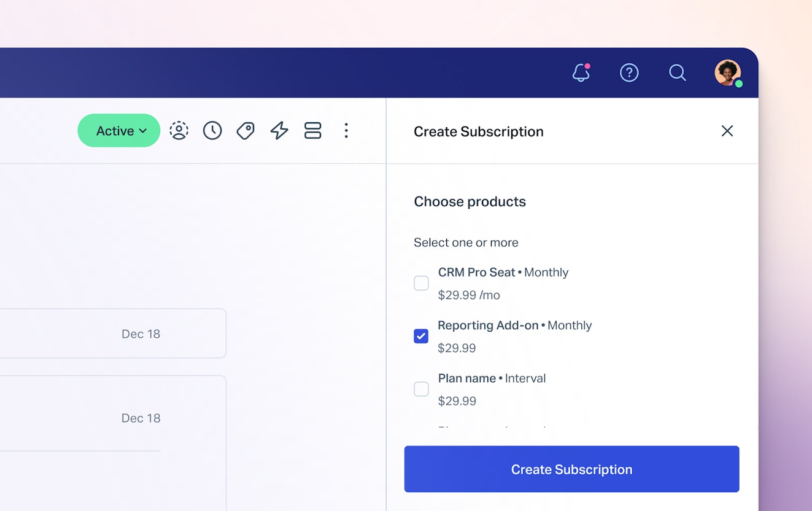Select the second Dec 18 card

click(x=110, y=418)
